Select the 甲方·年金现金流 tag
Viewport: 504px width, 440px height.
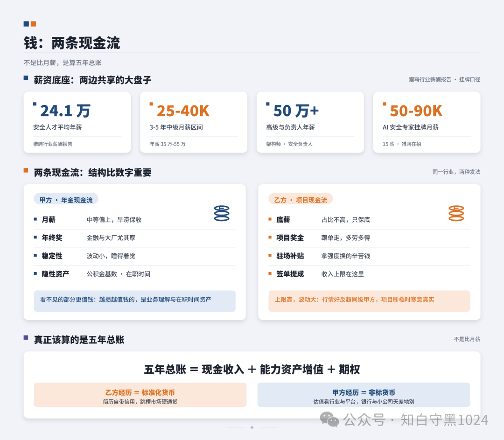coord(66,200)
